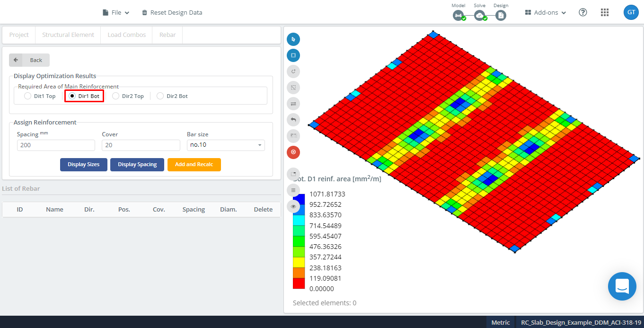Select the Dir2 Bot radio button
The width and height of the screenshot is (644, 328).
159,96
